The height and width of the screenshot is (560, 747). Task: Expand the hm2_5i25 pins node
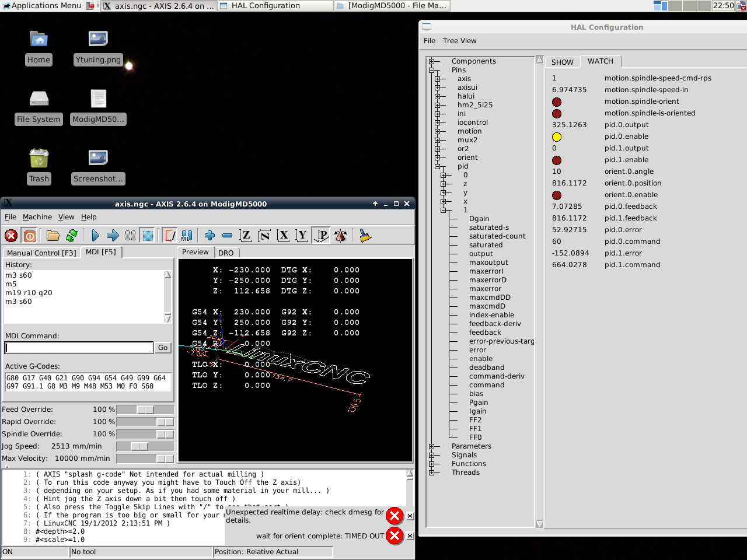[437, 105]
